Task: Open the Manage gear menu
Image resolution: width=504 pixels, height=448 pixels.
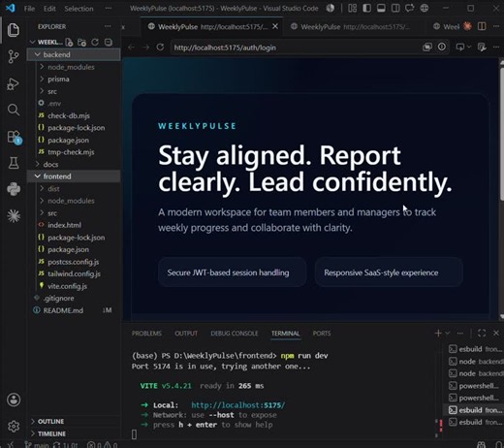Action: click(x=14, y=427)
